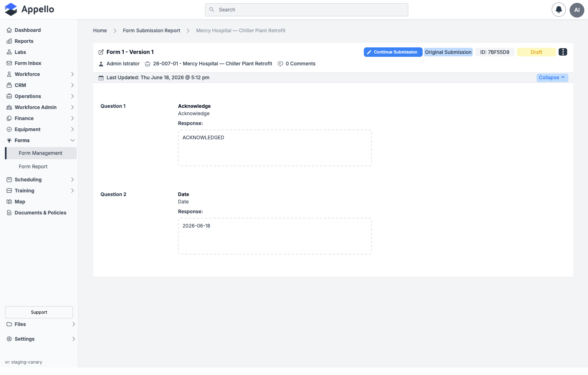Open Form Management page
This screenshot has width=588, height=375.
pyautogui.click(x=41, y=153)
